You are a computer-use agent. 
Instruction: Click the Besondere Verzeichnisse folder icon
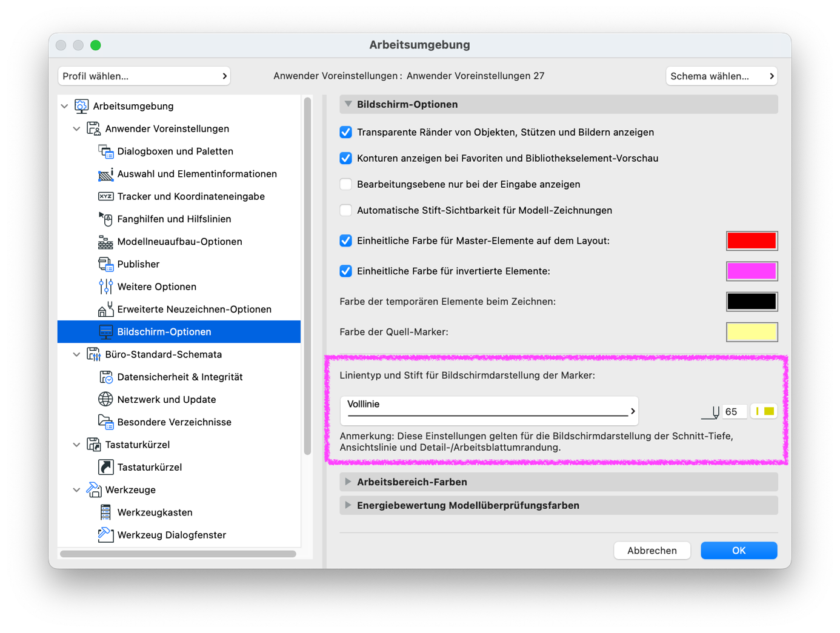pos(105,422)
